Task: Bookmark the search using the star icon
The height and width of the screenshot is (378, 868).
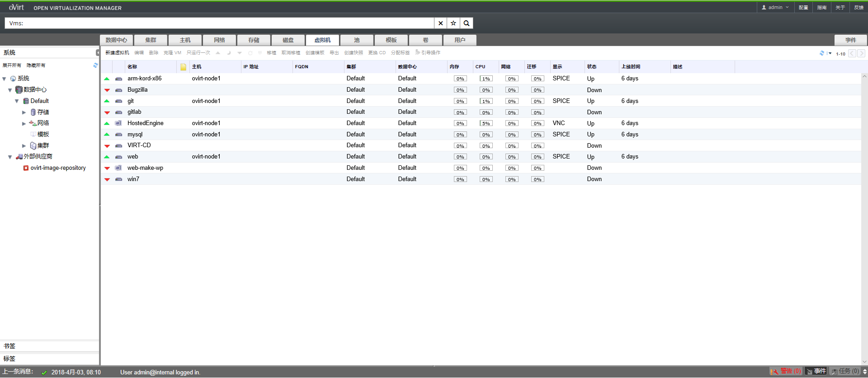Action: tap(453, 23)
